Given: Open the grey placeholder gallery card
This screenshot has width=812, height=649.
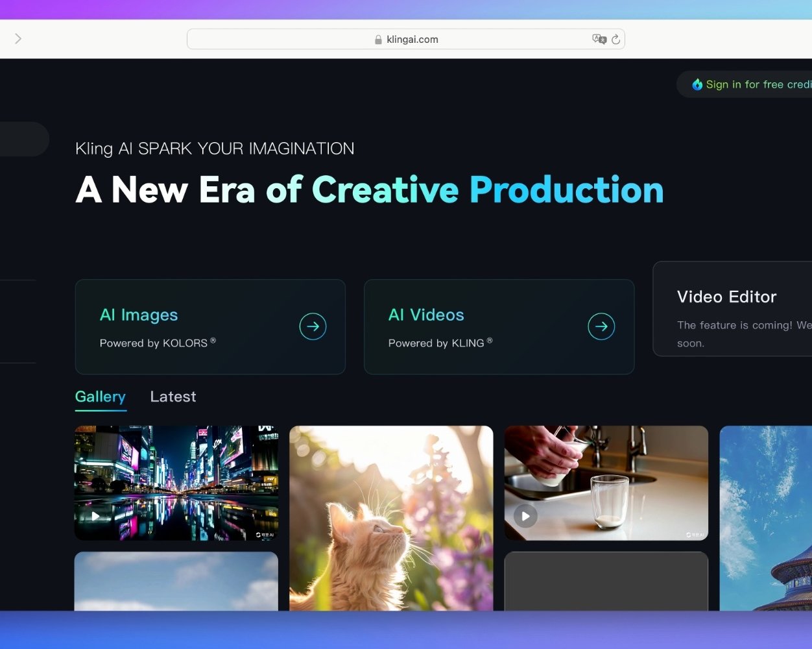Looking at the screenshot, I should [606, 582].
